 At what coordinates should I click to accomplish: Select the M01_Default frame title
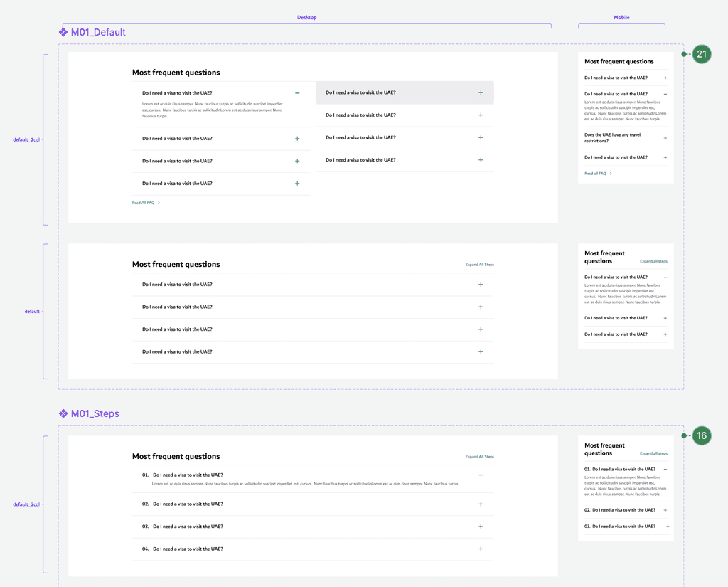pos(98,32)
